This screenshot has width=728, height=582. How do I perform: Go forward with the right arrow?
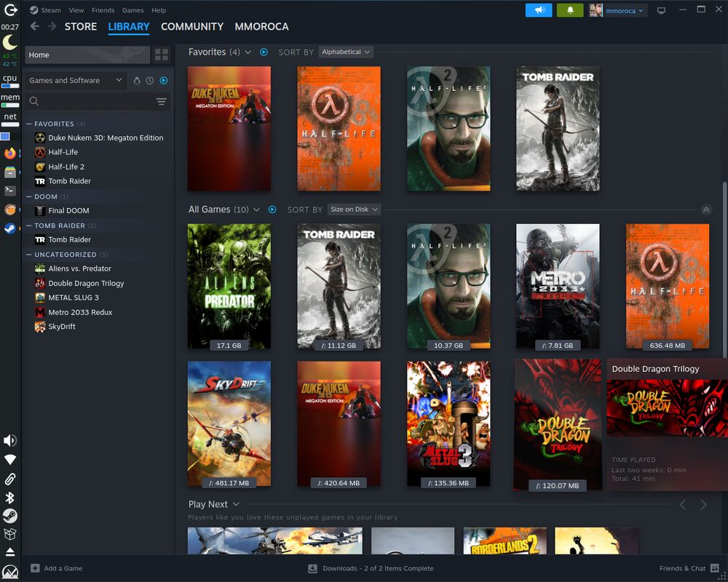click(52, 26)
